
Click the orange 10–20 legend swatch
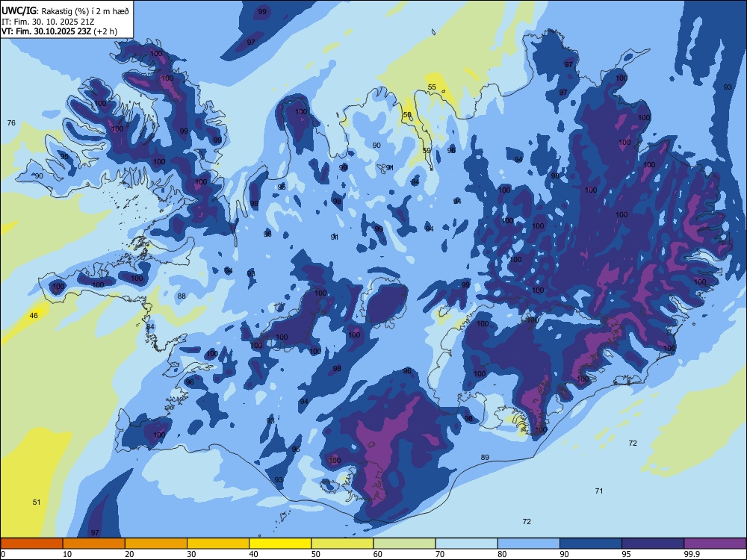click(x=94, y=544)
